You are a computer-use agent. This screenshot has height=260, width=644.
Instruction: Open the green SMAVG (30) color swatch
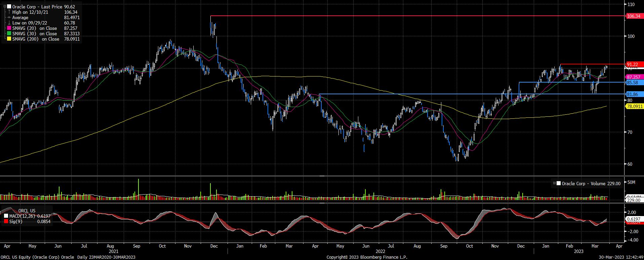[x=9, y=34]
